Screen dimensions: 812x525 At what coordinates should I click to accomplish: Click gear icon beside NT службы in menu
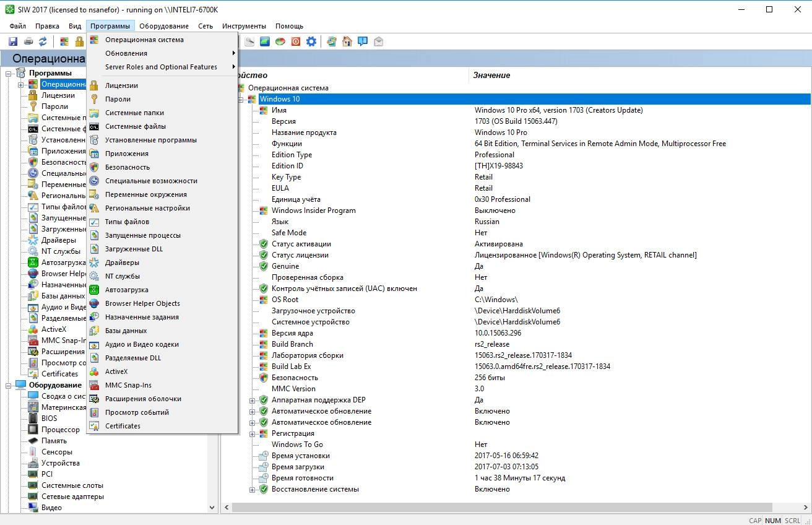94,276
